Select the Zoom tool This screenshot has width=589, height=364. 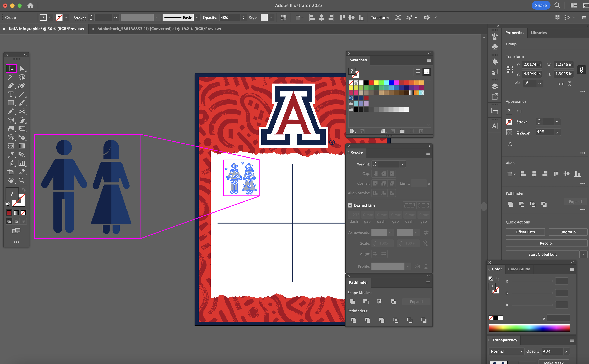pos(22,181)
